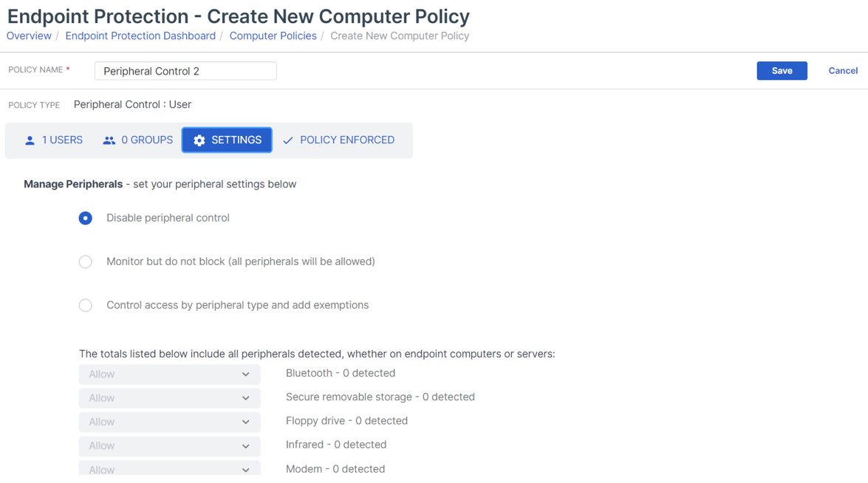Select Disable peripheral control radio button

pyautogui.click(x=86, y=218)
